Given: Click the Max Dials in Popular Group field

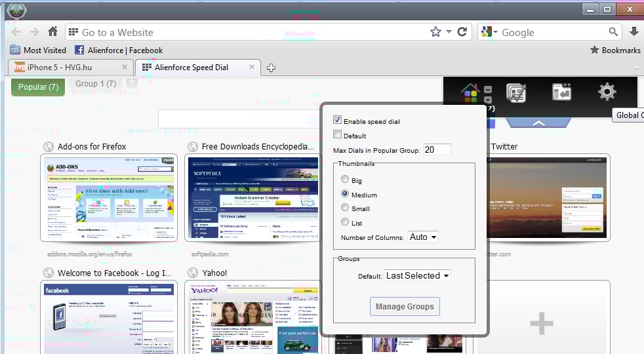Looking at the screenshot, I should pos(437,149).
